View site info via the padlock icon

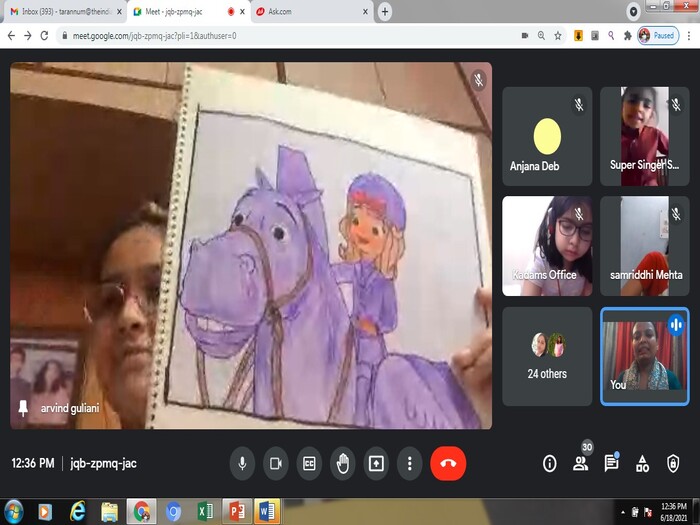pos(65,36)
